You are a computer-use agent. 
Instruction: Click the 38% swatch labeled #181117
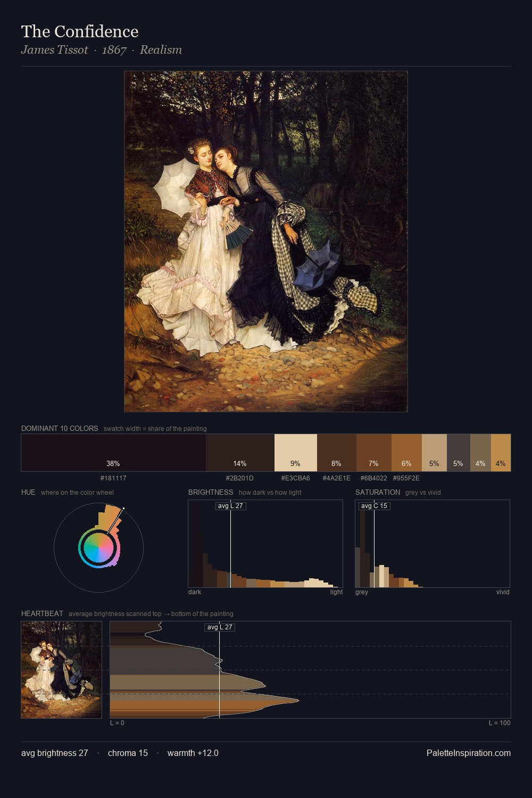tap(113, 453)
